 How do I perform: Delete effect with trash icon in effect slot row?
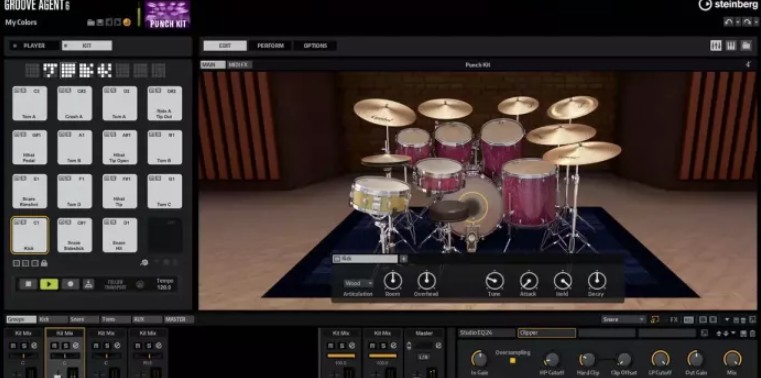(753, 333)
